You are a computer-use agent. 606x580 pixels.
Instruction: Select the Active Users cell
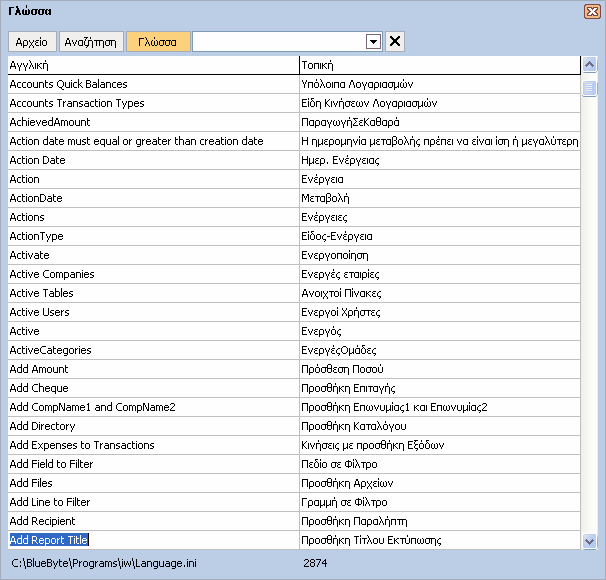click(153, 312)
